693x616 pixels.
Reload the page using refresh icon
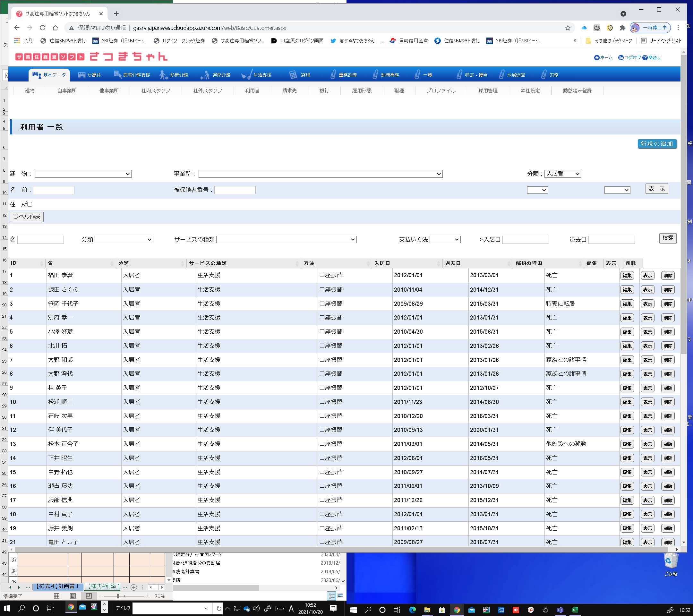coord(42,28)
